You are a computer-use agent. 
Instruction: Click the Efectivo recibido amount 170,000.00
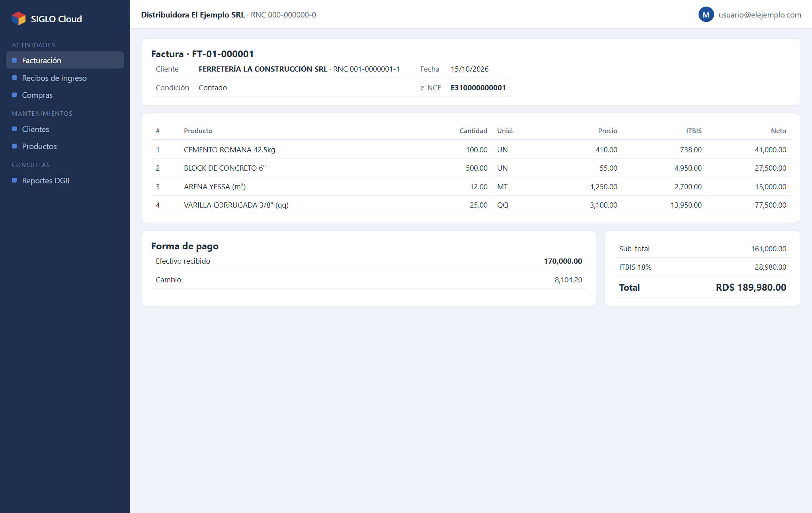(x=563, y=261)
